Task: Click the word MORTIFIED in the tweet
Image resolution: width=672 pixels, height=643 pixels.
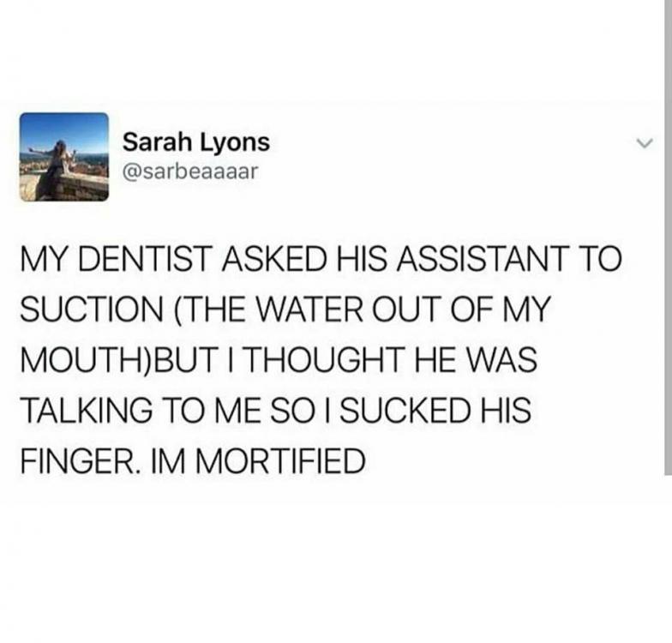Action: [280, 461]
